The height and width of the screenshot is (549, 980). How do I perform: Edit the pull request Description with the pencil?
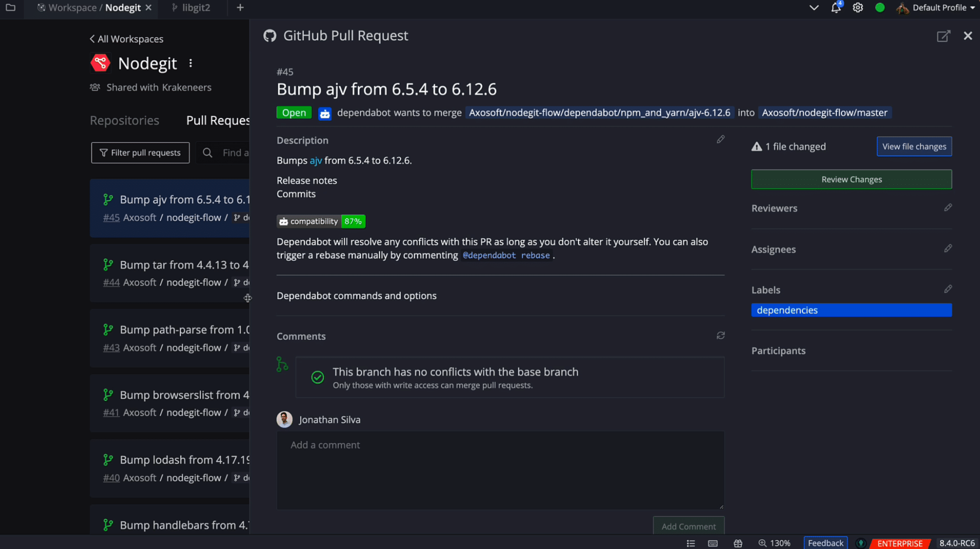pyautogui.click(x=720, y=139)
